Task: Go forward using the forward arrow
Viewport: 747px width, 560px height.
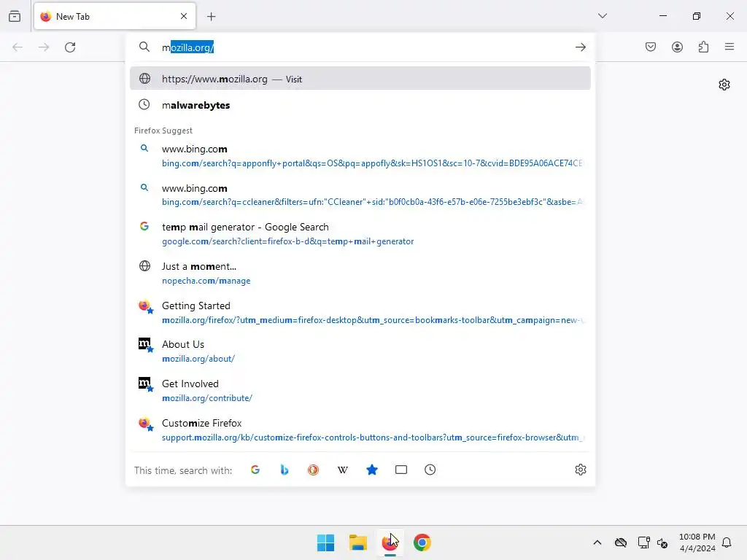Action: [x=44, y=47]
